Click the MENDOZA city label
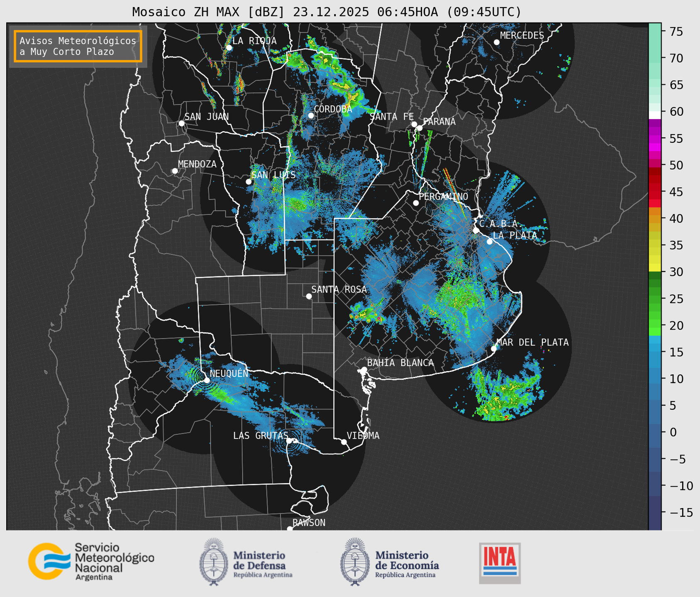Screen dimensions: 700x597 198,164
